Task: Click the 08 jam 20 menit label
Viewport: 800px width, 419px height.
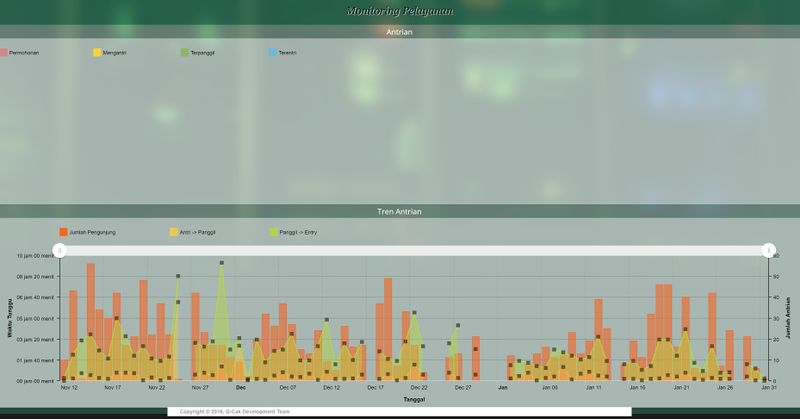Action: (35, 277)
